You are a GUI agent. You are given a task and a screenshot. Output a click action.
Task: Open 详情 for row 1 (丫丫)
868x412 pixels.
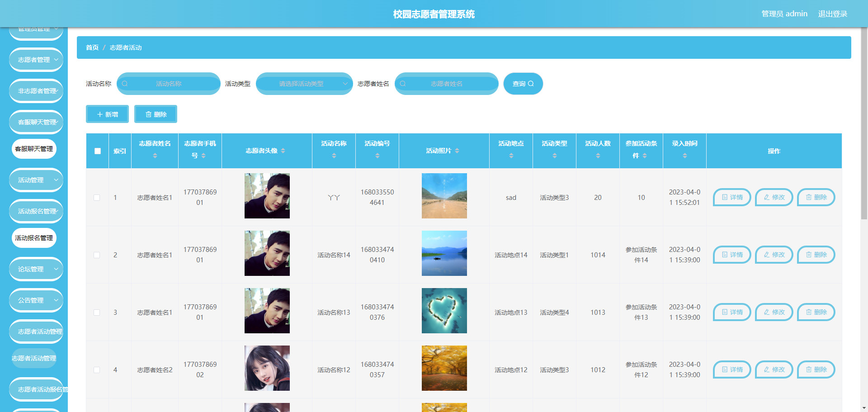[732, 197]
